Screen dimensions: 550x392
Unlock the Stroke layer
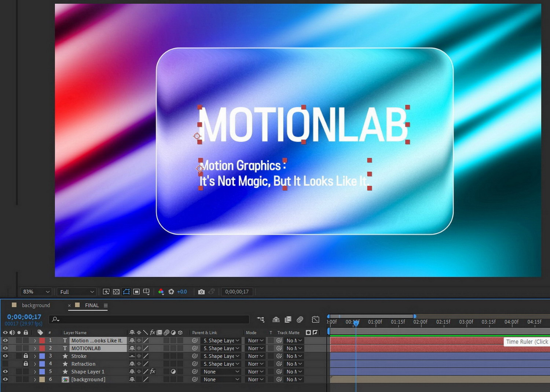click(x=26, y=356)
